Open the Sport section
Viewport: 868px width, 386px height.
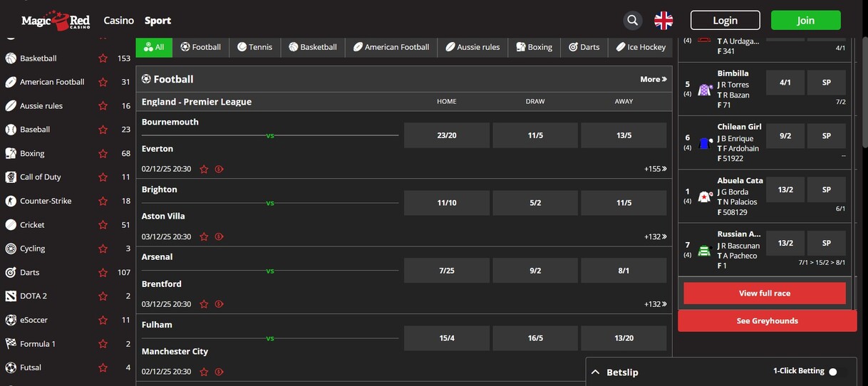click(157, 21)
